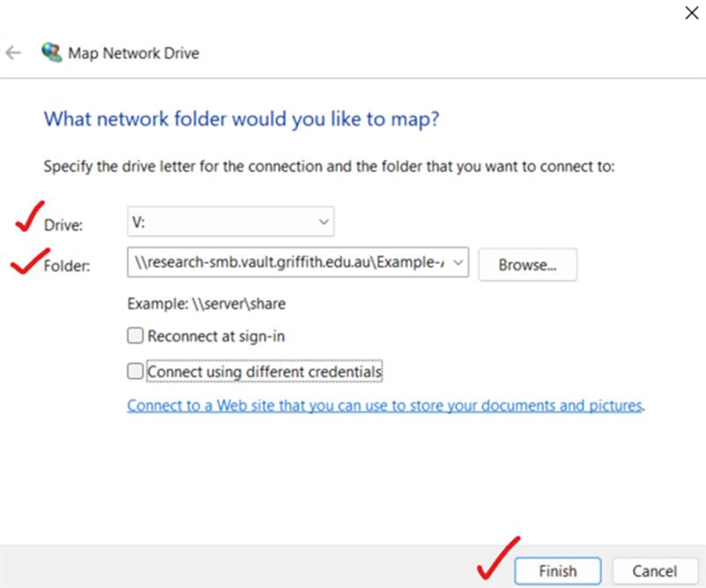This screenshot has width=706, height=588.
Task: Click the Drive: label
Action: (x=64, y=226)
